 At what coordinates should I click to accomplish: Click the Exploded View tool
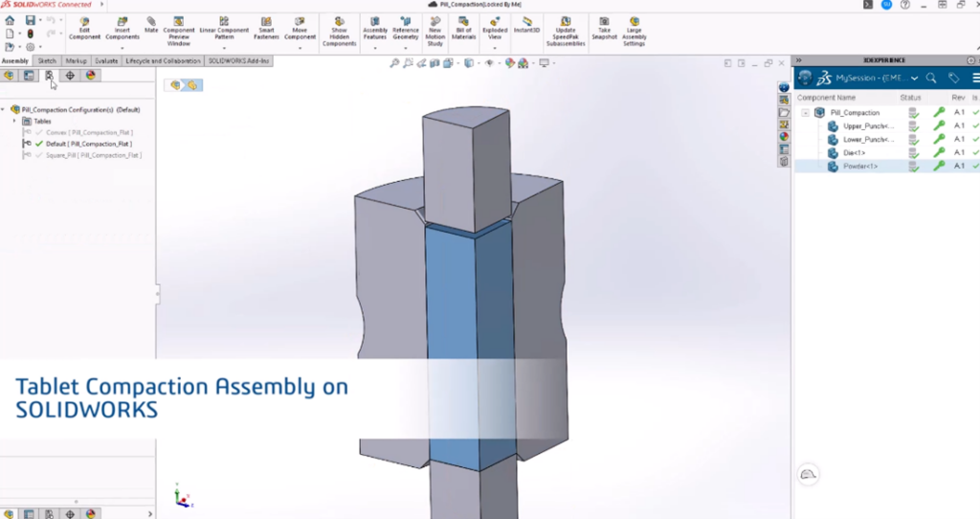pos(495,29)
